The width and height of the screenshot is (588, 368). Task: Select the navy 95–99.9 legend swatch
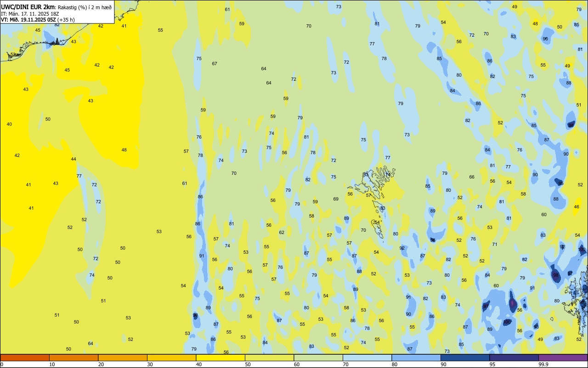point(514,357)
